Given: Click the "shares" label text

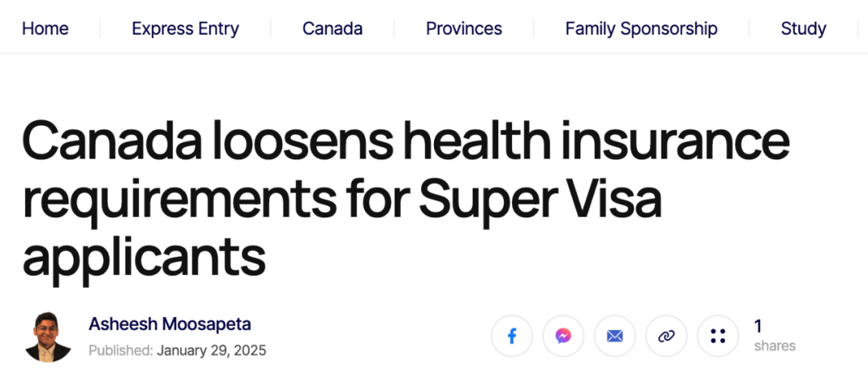Looking at the screenshot, I should point(775,346).
